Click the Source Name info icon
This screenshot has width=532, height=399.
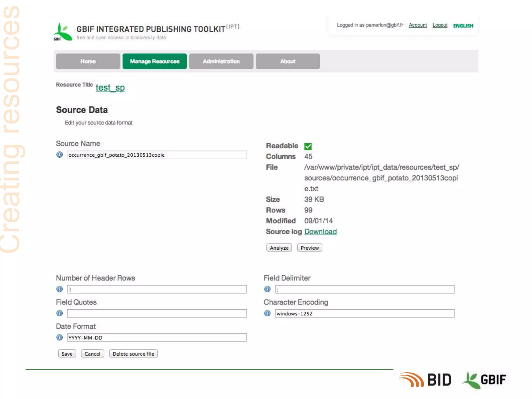click(x=59, y=155)
